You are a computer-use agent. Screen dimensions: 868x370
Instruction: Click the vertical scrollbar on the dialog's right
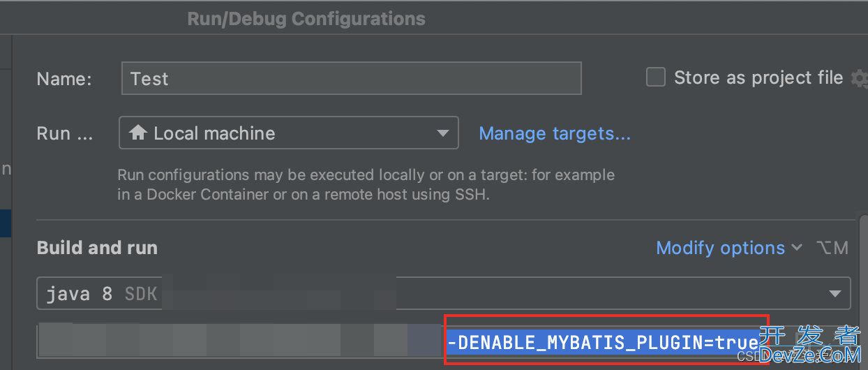(x=863, y=293)
